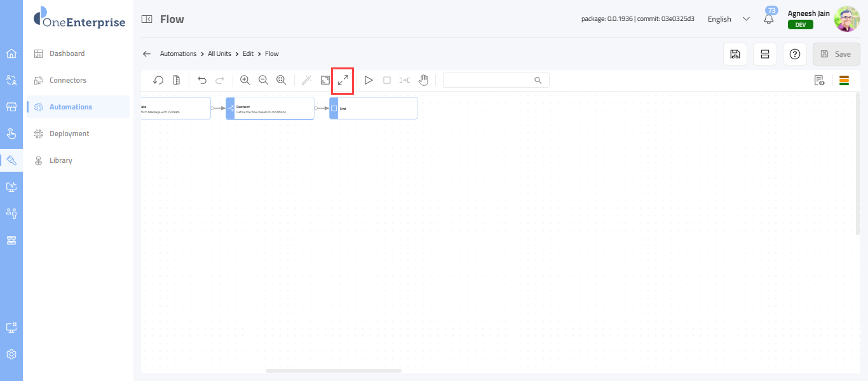This screenshot has width=868, height=381.
Task: Click the zoom out magnifier icon
Action: point(263,80)
